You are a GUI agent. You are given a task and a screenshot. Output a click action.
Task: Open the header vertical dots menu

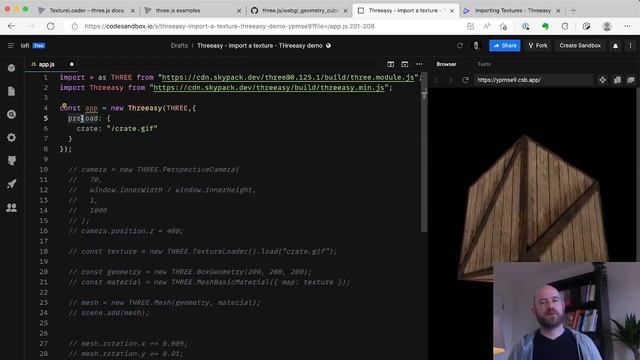630,46
